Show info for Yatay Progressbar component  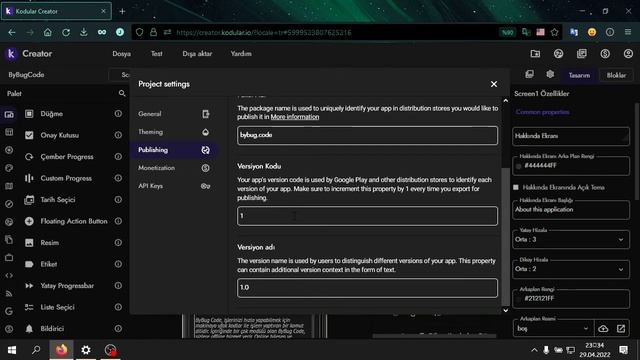point(118,286)
